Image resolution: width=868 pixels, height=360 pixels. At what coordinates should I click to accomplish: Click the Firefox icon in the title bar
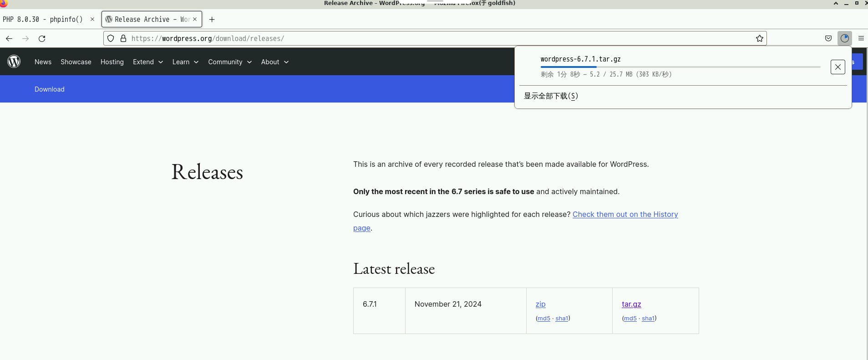(x=4, y=3)
